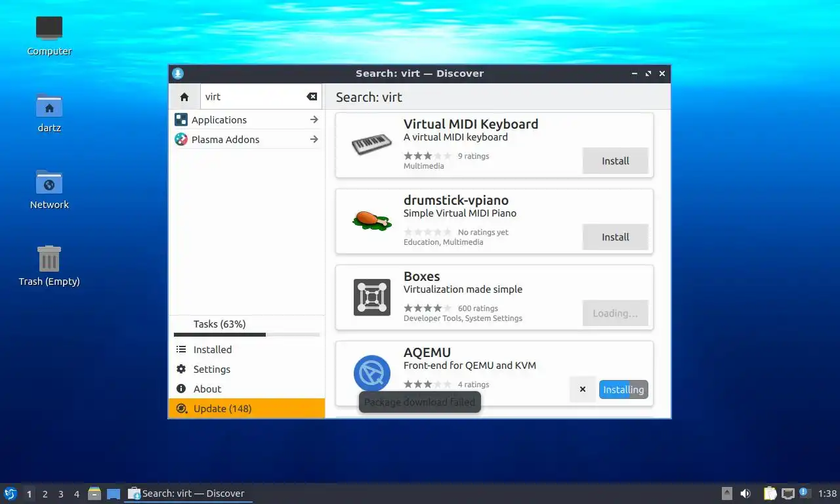
Task: Click 'Developer Tools, System Settings' text
Action: 463,318
